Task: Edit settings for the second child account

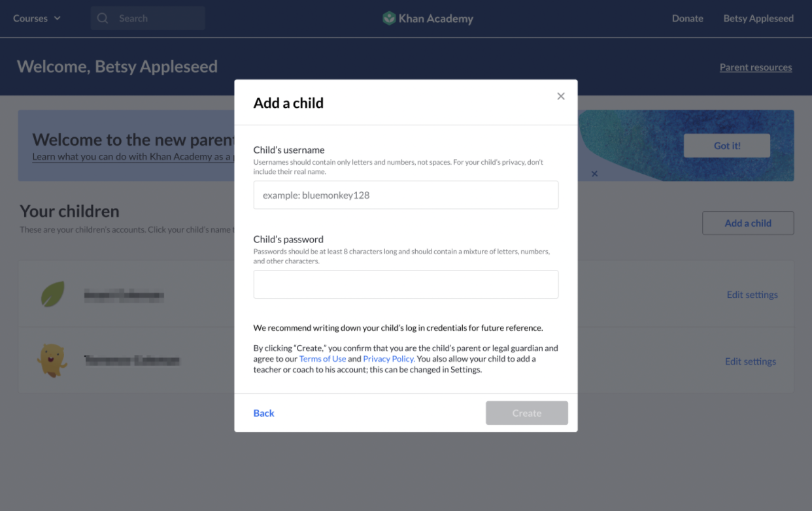Action: pyautogui.click(x=750, y=361)
